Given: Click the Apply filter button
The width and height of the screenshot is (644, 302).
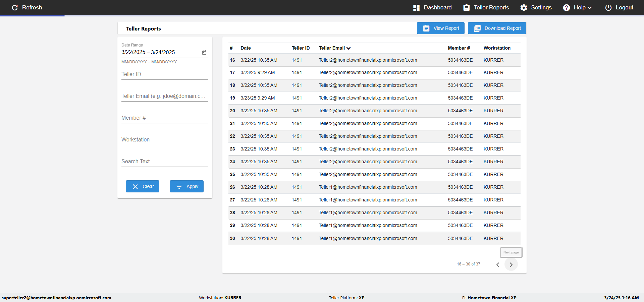Looking at the screenshot, I should 186,186.
